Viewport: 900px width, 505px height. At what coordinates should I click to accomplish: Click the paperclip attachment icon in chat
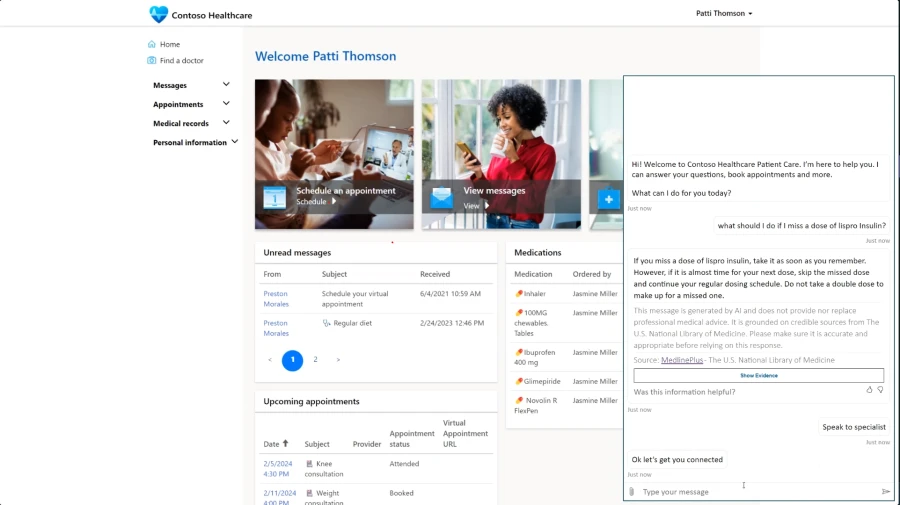[631, 491]
